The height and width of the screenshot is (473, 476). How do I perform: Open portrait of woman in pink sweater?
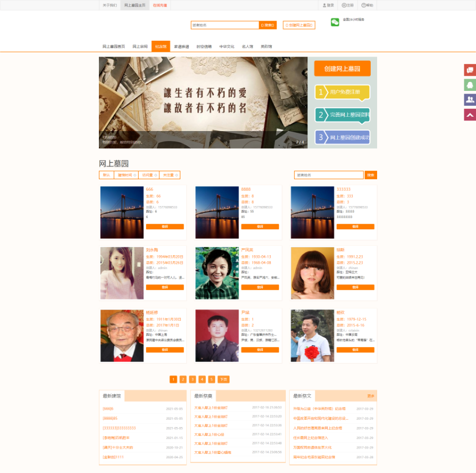click(122, 273)
